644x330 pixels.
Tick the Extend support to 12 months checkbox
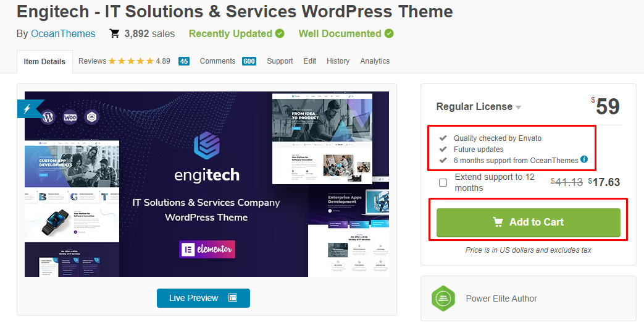coord(443,182)
